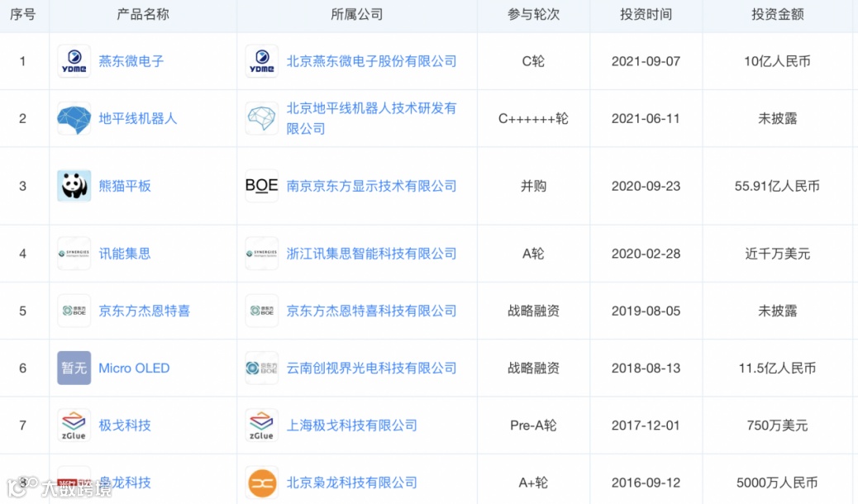The height and width of the screenshot is (504, 858).
Task: Select the date 2018-08-13
Action: click(646, 368)
